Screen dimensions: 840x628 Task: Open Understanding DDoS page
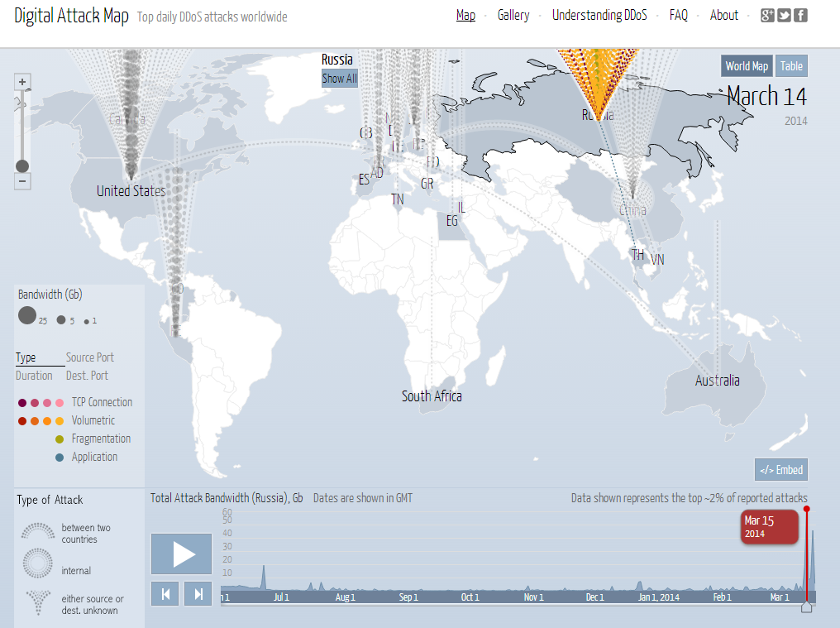point(599,16)
